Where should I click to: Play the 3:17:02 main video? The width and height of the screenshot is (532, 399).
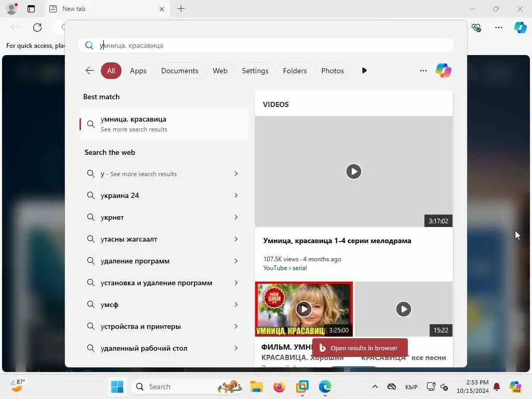353,171
